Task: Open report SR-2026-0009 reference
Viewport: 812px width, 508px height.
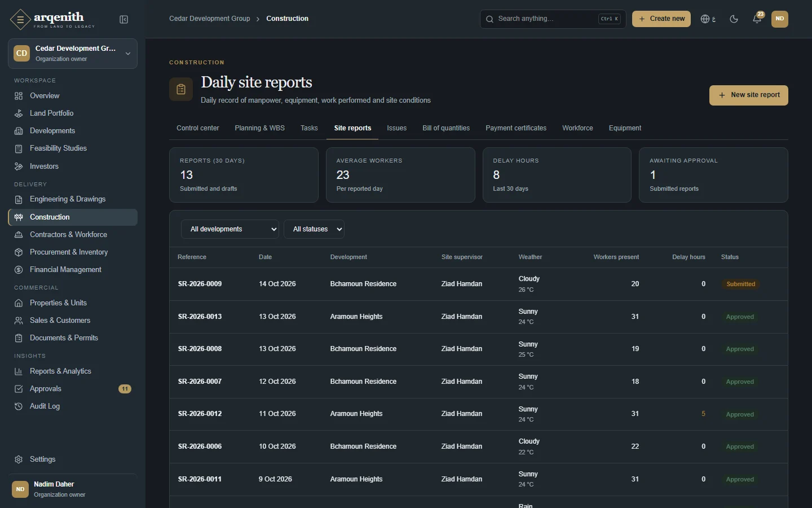Action: [x=200, y=284]
